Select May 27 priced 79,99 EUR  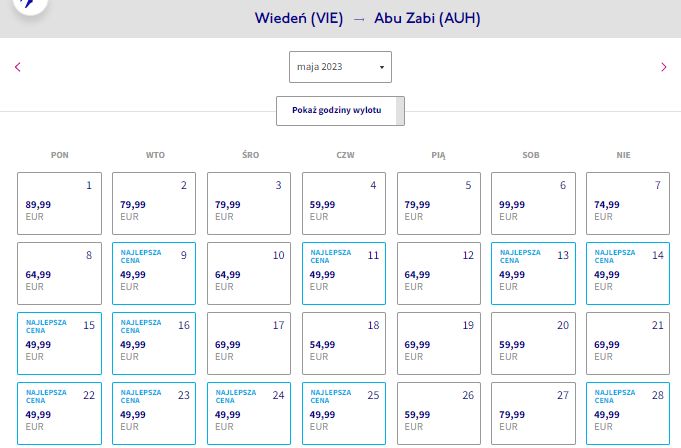[533, 413]
